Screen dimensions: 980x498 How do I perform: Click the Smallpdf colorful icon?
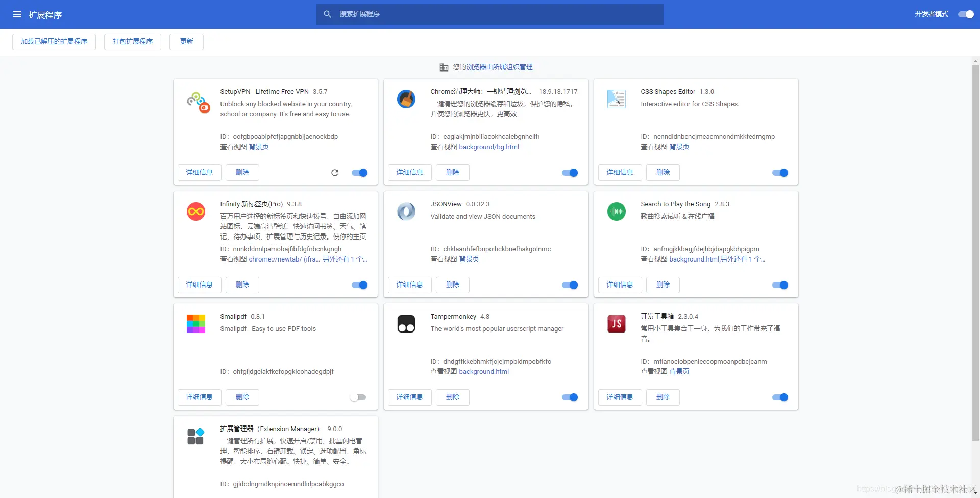(x=196, y=324)
